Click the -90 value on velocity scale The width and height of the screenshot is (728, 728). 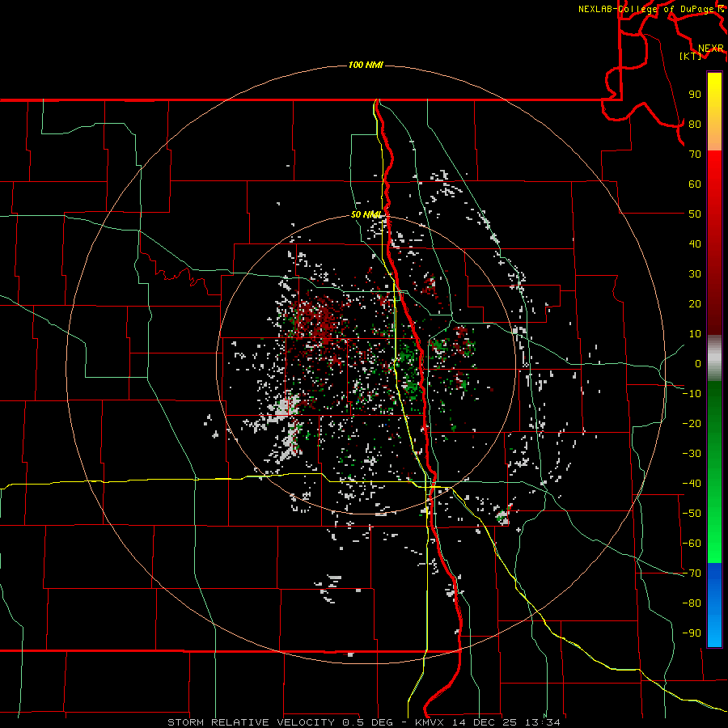[x=692, y=633]
